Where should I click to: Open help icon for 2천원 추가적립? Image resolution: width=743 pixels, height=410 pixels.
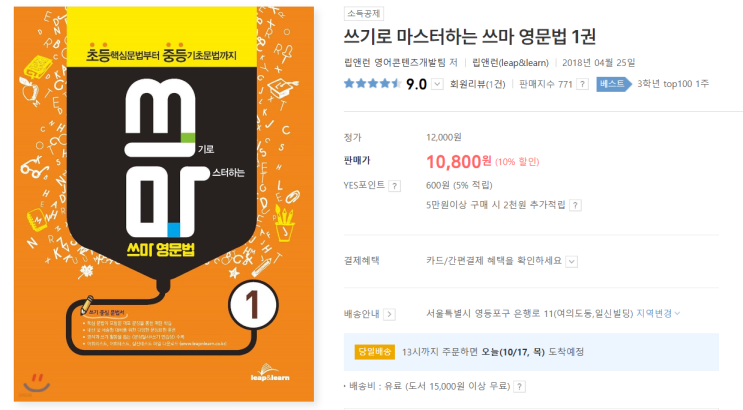(x=575, y=205)
